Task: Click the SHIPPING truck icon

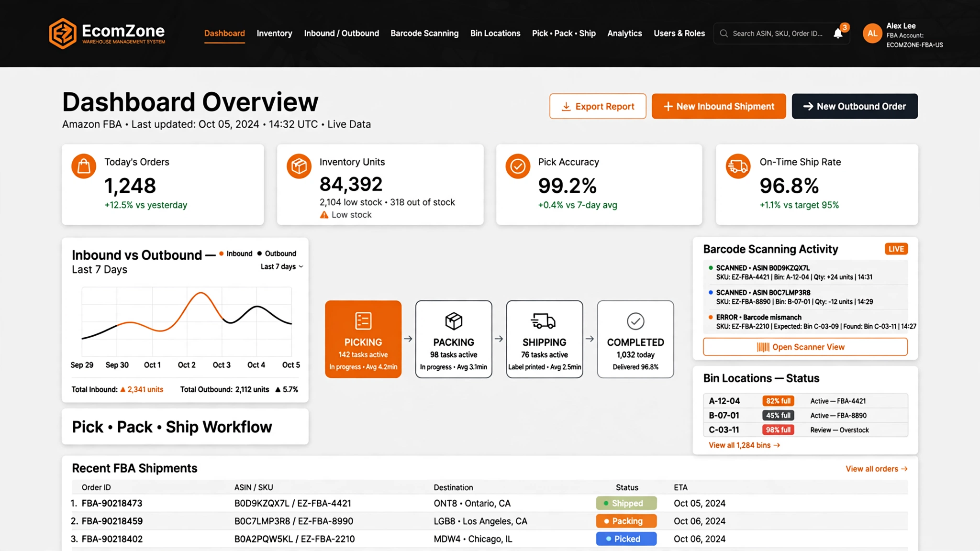Action: (x=544, y=321)
